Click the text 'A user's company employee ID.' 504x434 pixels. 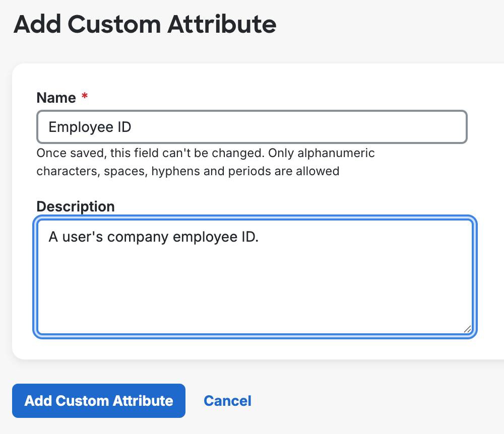coord(153,237)
